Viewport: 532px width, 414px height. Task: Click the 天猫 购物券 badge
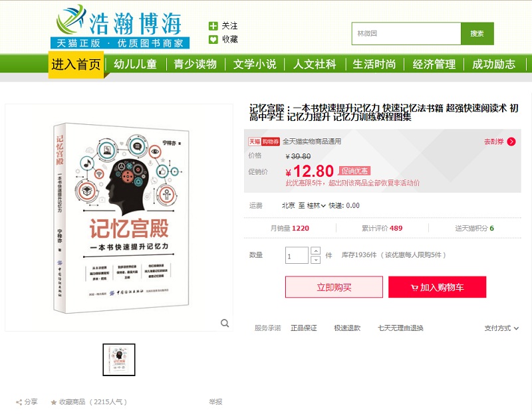[x=264, y=142]
